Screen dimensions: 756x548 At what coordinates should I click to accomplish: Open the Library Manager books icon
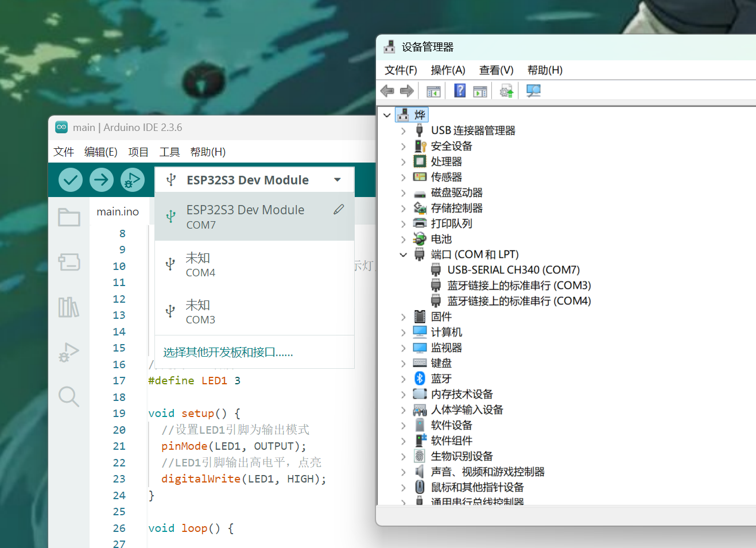(x=69, y=307)
